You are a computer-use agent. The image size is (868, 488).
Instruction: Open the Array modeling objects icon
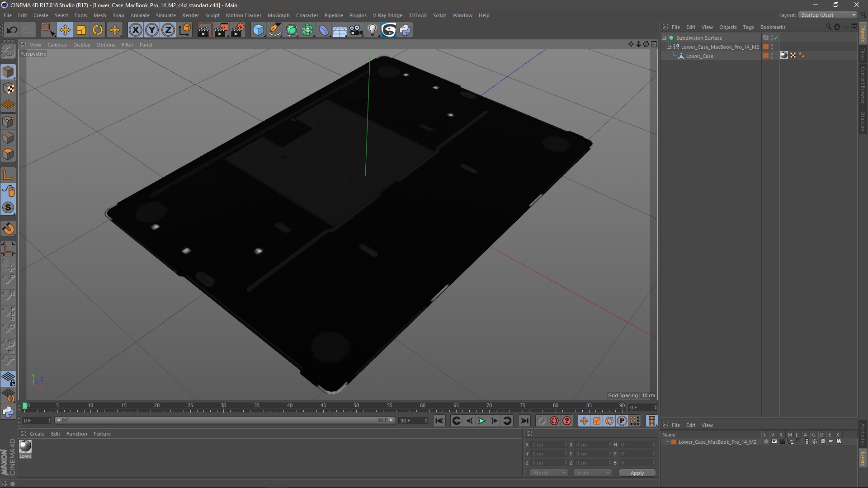(x=307, y=30)
